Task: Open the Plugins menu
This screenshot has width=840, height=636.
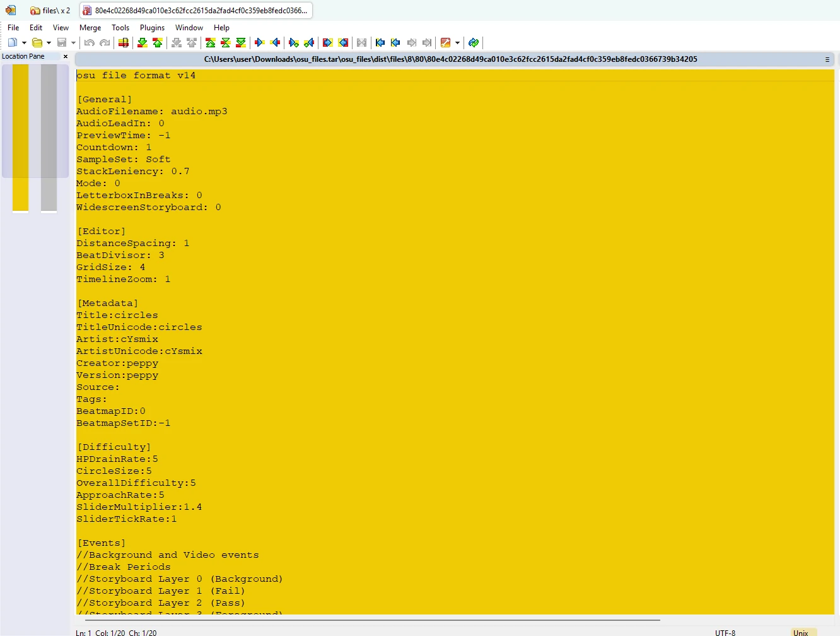Action: point(152,28)
